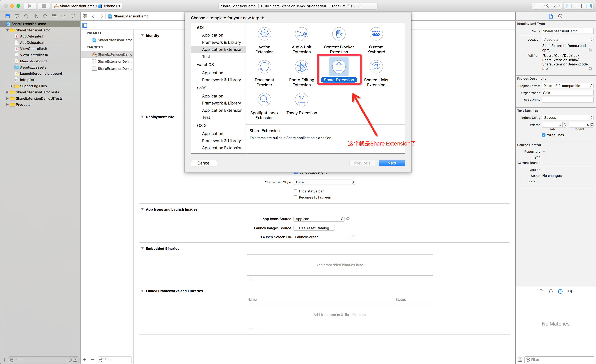Choose the watchOS Application category
The image size is (596, 364).
[212, 73]
